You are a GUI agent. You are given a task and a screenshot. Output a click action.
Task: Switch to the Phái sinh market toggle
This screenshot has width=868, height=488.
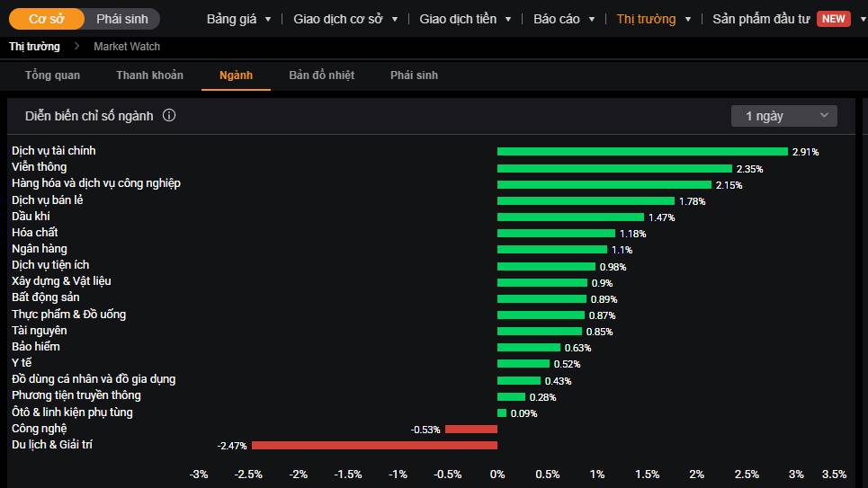pos(122,19)
